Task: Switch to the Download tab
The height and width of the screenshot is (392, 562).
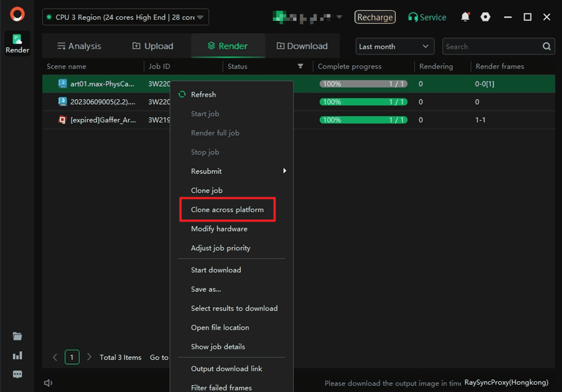Action: 302,46
